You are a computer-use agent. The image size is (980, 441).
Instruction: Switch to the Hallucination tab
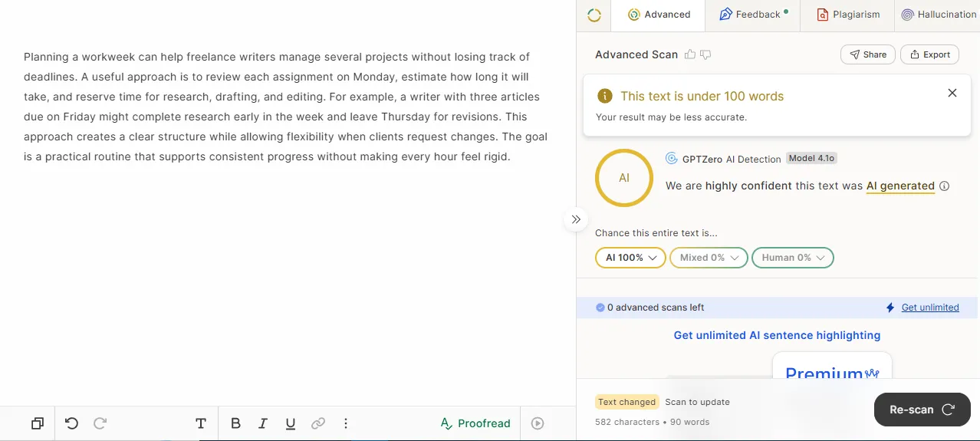click(x=939, y=15)
